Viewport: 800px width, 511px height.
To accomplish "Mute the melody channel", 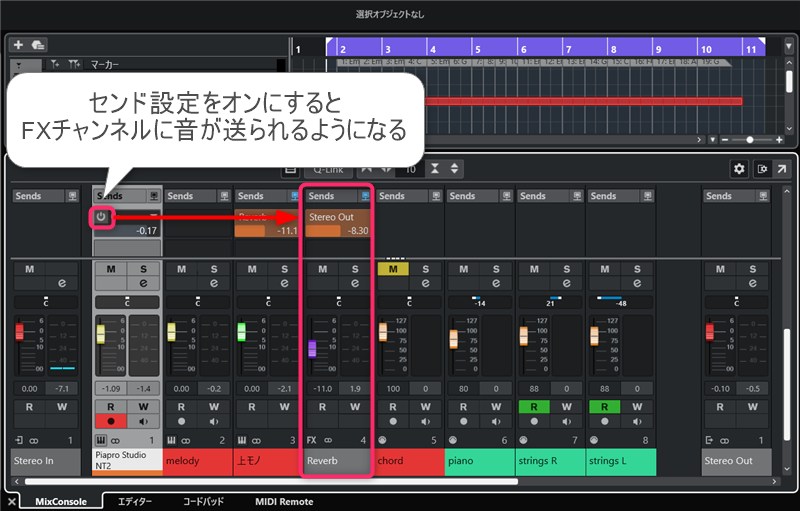I will [x=181, y=269].
